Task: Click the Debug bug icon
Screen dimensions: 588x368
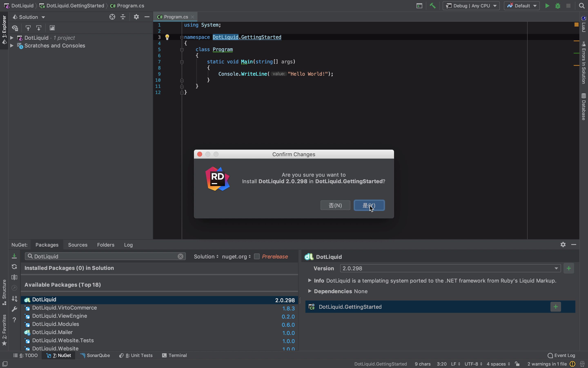Action: pos(558,6)
